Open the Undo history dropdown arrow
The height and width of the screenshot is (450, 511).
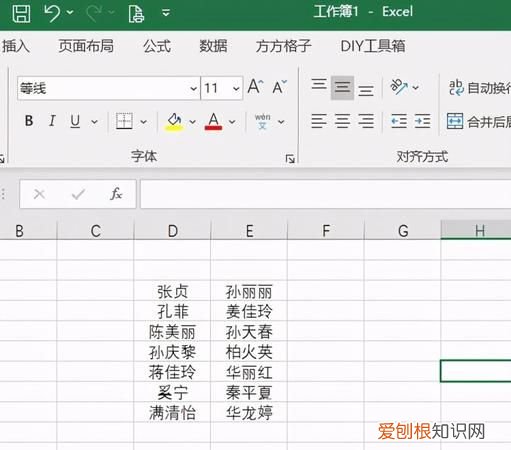tap(70, 13)
